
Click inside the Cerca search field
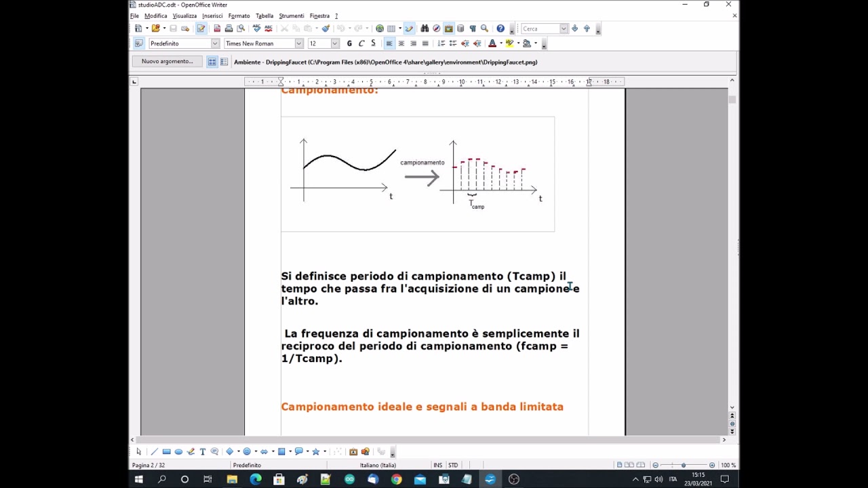tap(540, 28)
